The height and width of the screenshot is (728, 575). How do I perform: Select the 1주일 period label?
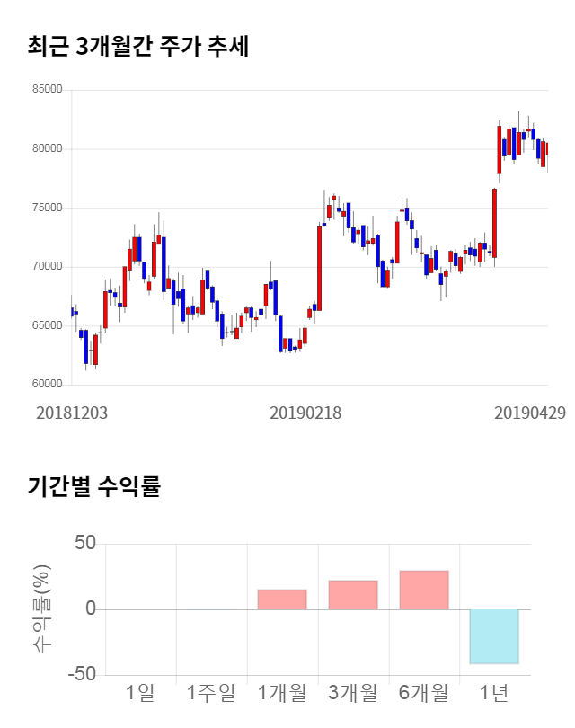pos(211,693)
